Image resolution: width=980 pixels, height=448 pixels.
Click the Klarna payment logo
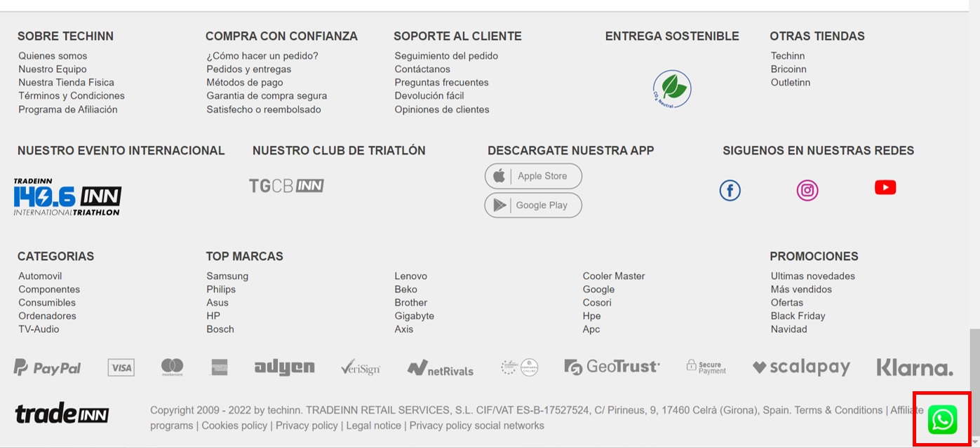(x=915, y=367)
